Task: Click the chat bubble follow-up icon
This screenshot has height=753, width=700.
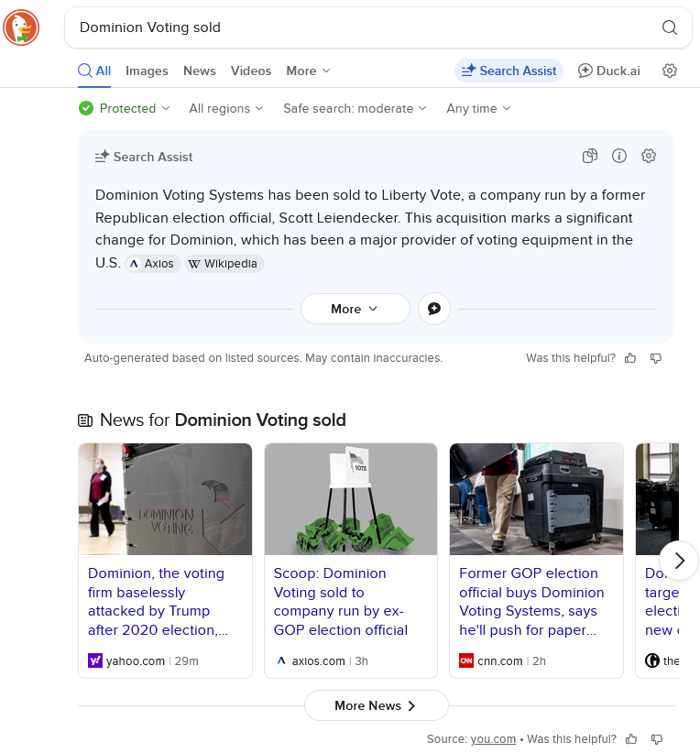Action: click(x=434, y=309)
